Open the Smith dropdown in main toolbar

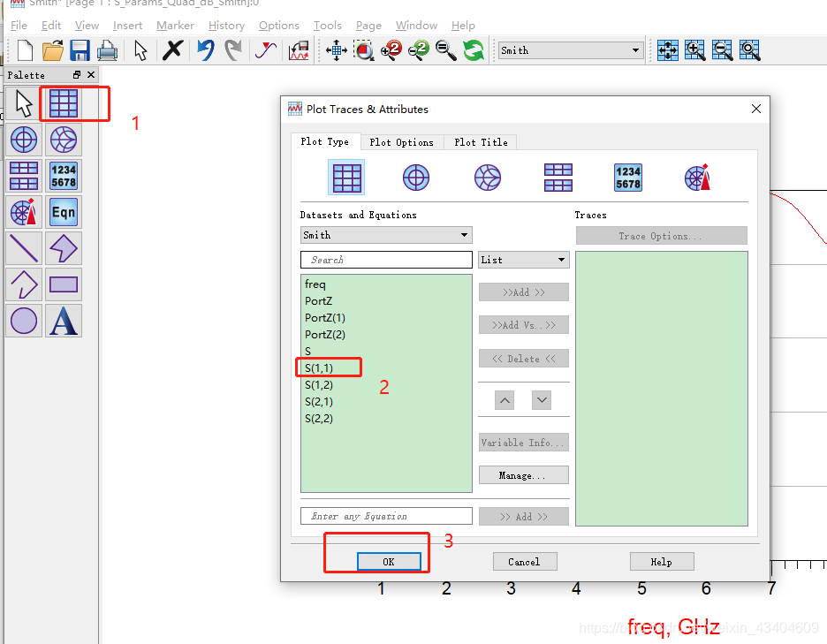click(571, 50)
